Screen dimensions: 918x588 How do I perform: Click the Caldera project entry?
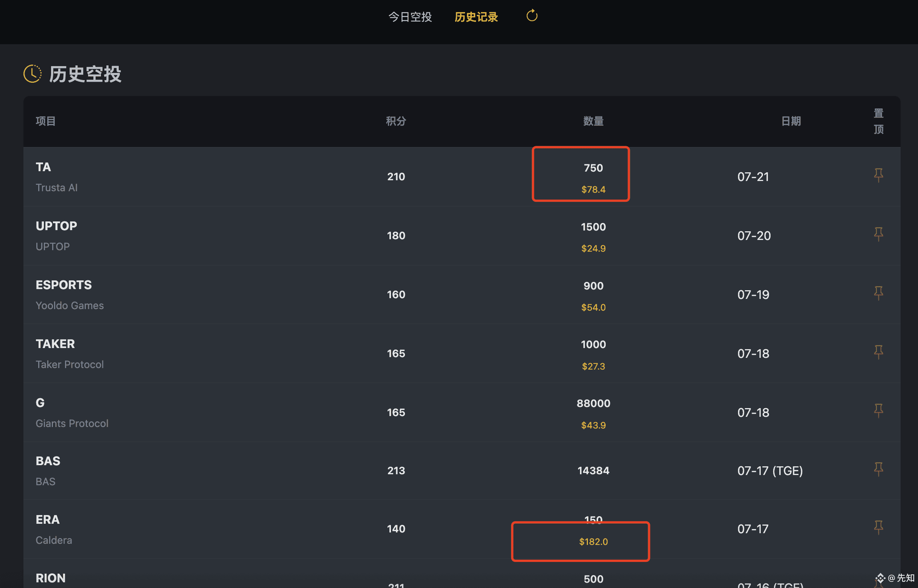tap(54, 540)
